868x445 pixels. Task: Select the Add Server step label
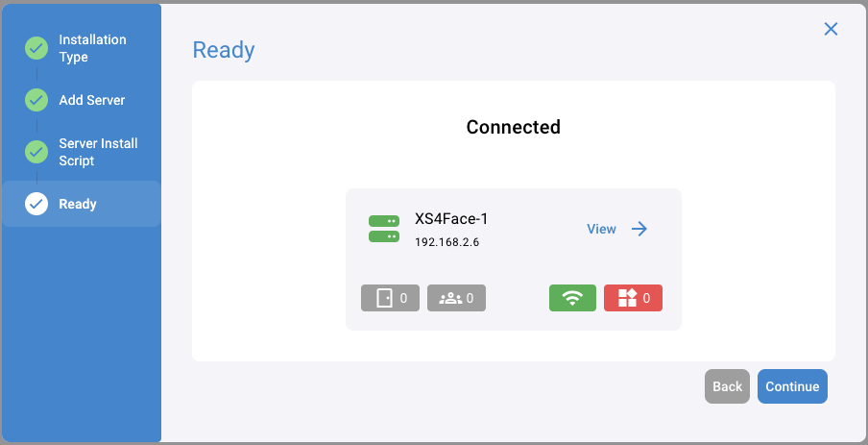pyautogui.click(x=92, y=100)
